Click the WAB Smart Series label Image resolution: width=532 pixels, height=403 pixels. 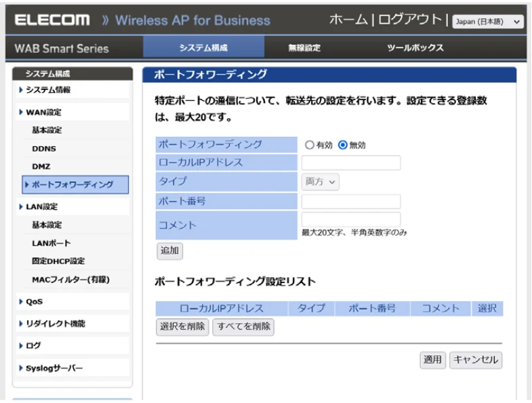tap(62, 49)
